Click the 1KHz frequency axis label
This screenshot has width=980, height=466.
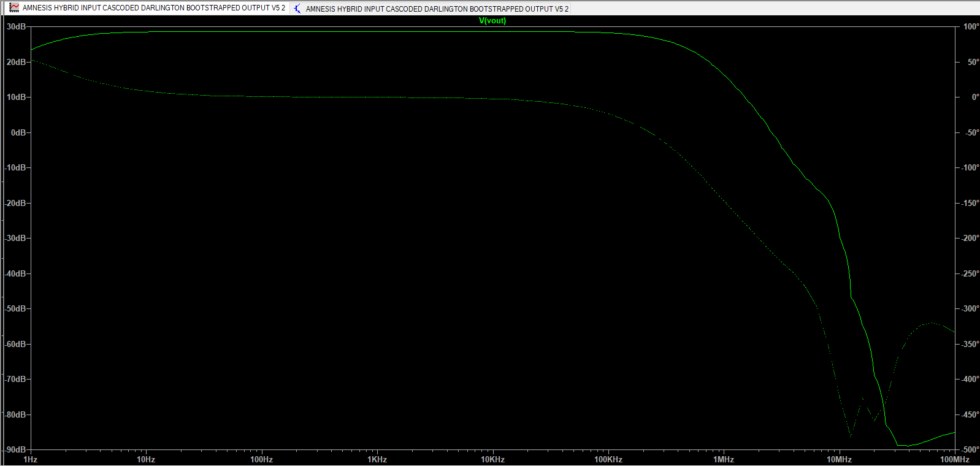click(377, 459)
